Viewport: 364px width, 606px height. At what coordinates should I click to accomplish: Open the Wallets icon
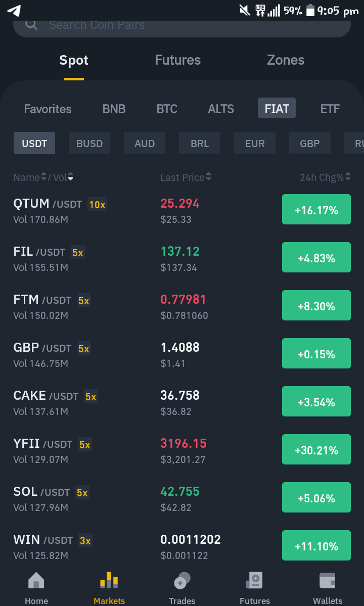pos(327,580)
